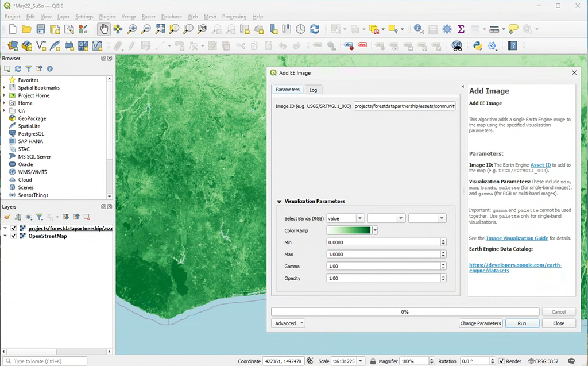Open the Advanced options dropdown

pyautogui.click(x=288, y=323)
